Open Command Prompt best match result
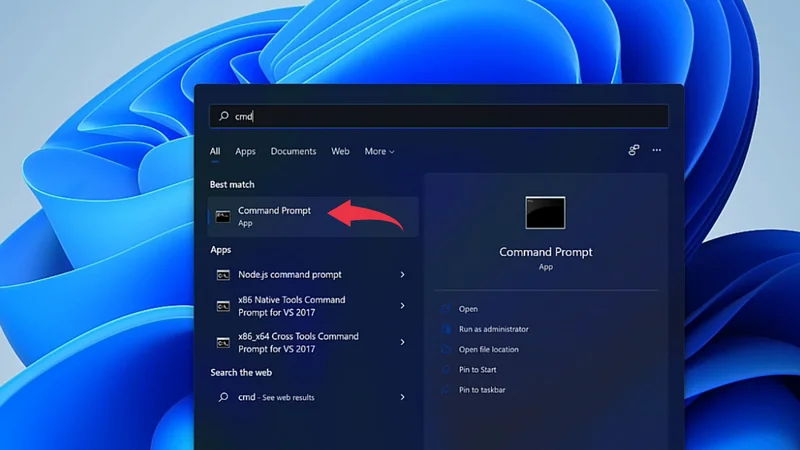The height and width of the screenshot is (450, 800). [x=274, y=216]
